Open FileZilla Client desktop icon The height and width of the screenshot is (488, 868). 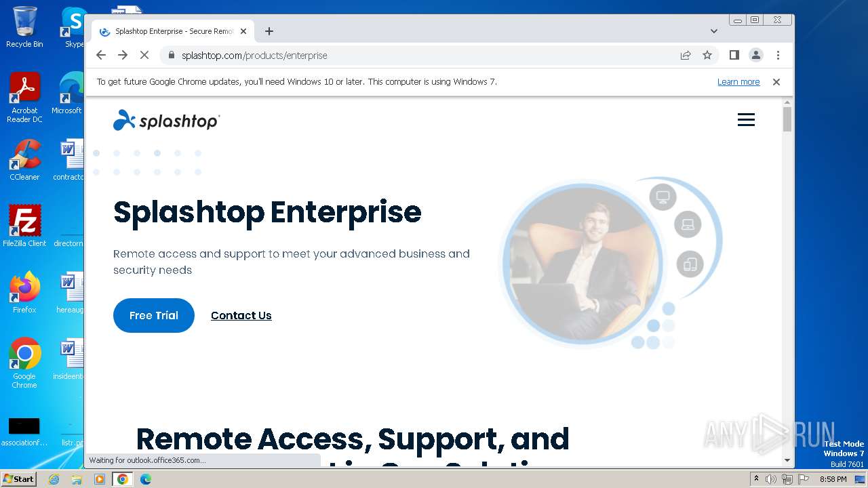pyautogui.click(x=24, y=226)
